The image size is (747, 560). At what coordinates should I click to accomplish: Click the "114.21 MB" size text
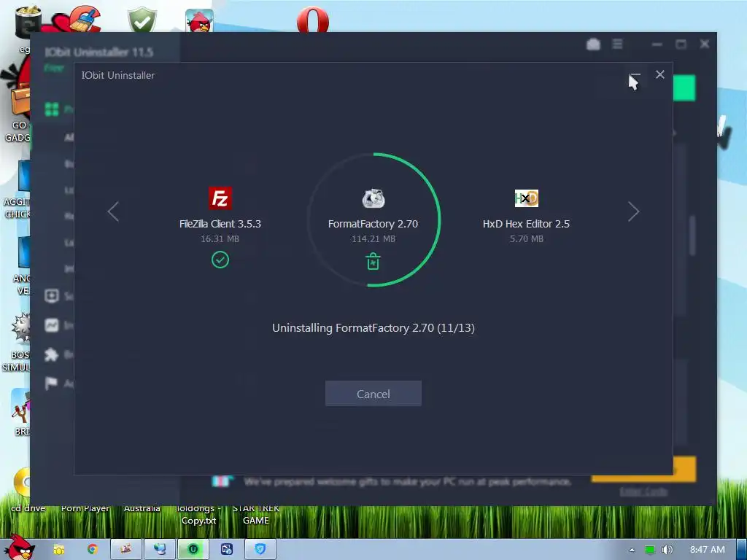(373, 239)
